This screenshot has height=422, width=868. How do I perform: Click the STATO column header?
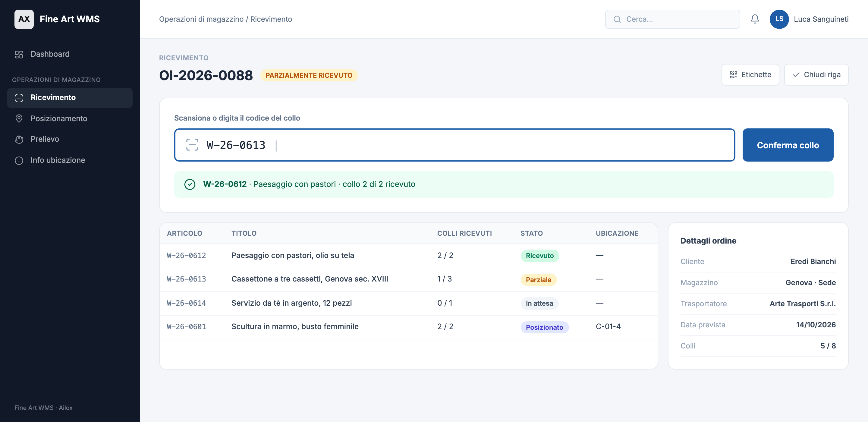(531, 233)
